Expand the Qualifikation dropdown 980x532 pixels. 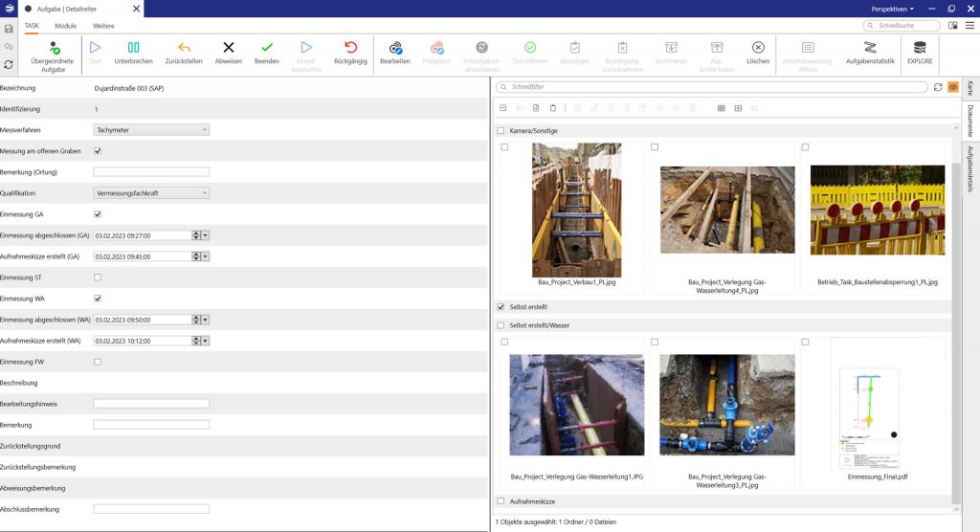(x=151, y=193)
